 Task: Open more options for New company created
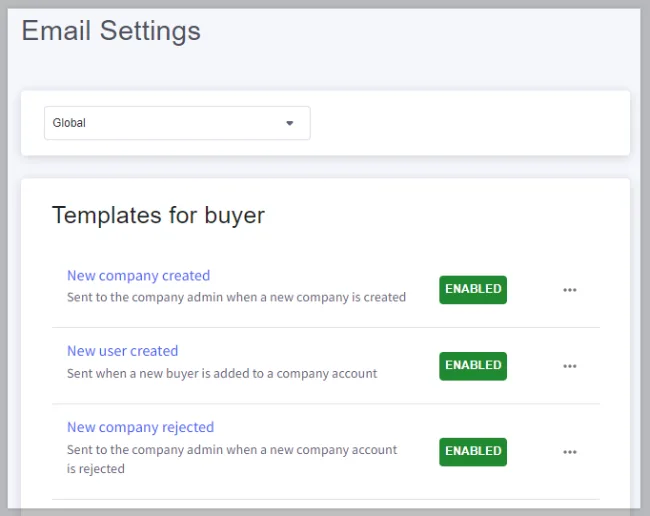(570, 290)
